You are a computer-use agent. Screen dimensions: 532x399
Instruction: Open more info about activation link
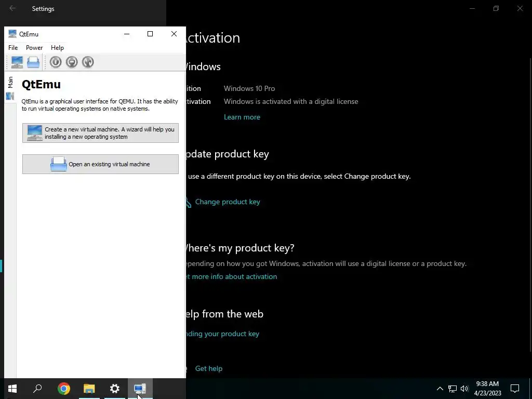tap(232, 276)
